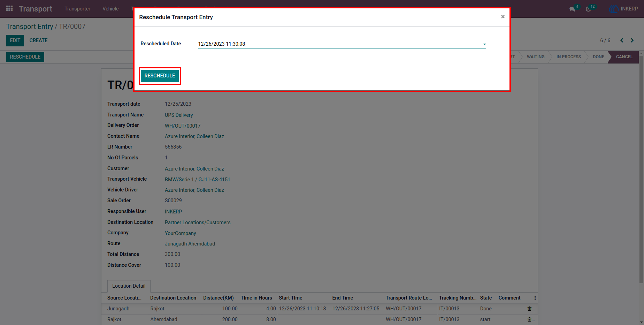Open delivery order WH/OUT/00017 in form

[183, 126]
